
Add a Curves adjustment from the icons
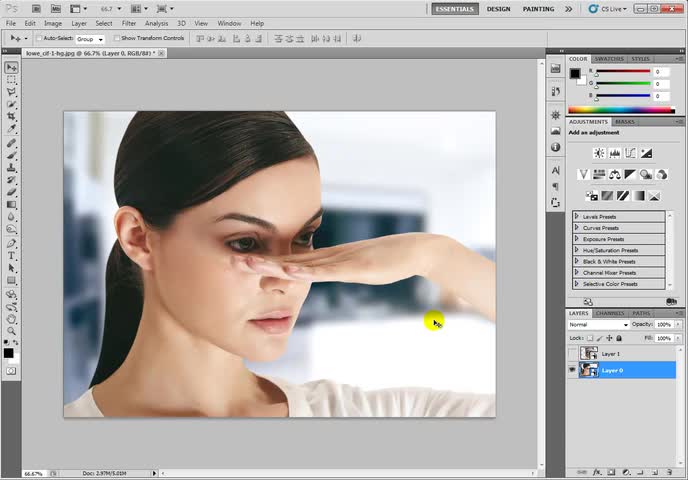pos(630,153)
